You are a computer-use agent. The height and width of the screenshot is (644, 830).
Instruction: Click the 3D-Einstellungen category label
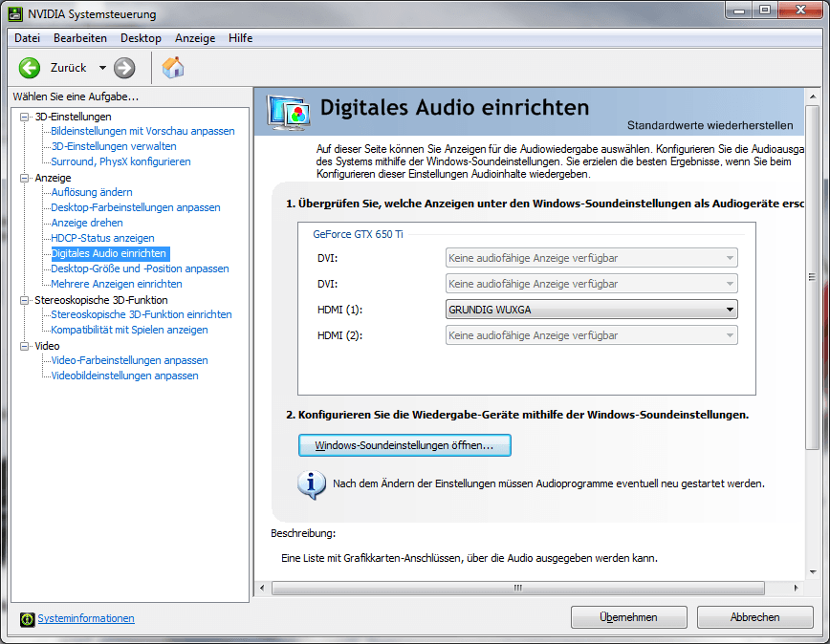coord(73,117)
